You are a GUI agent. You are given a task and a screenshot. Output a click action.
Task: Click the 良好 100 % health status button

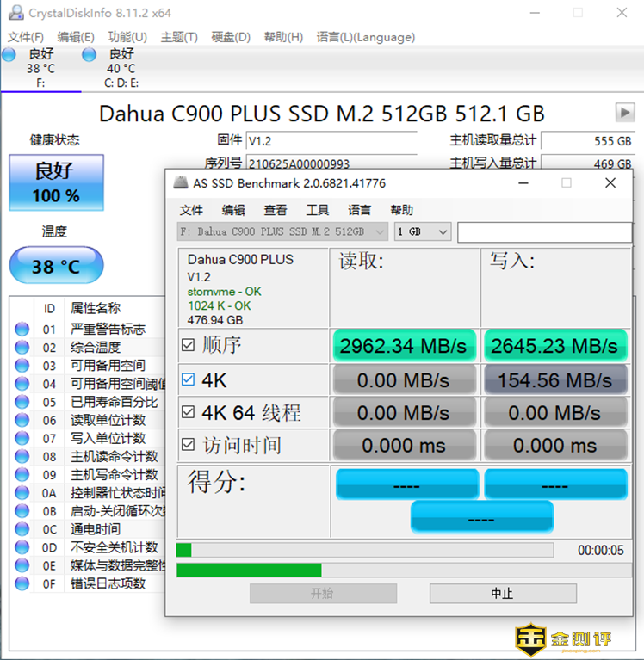[x=57, y=182]
